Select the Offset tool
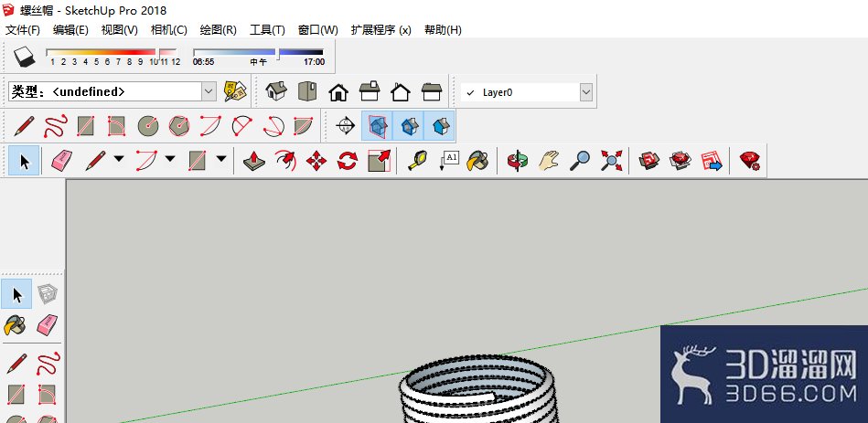Screen dimensions: 868x423 pos(285,161)
